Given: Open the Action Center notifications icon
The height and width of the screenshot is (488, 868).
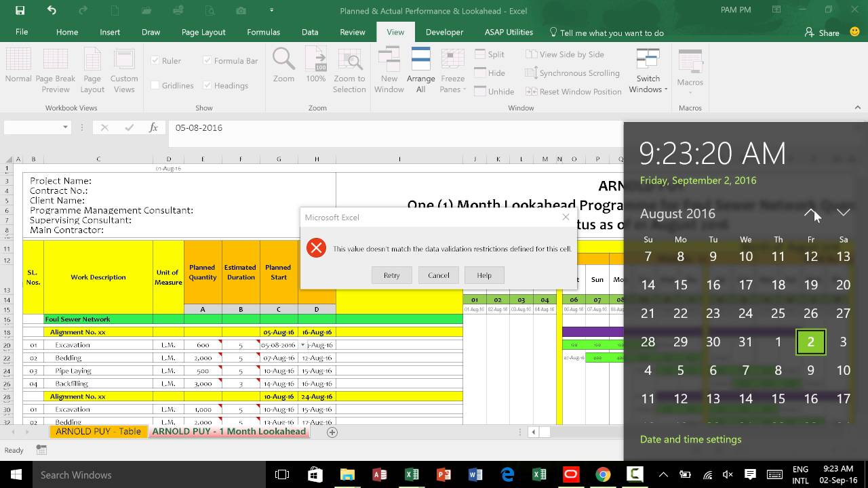Looking at the screenshot, I should [x=750, y=475].
